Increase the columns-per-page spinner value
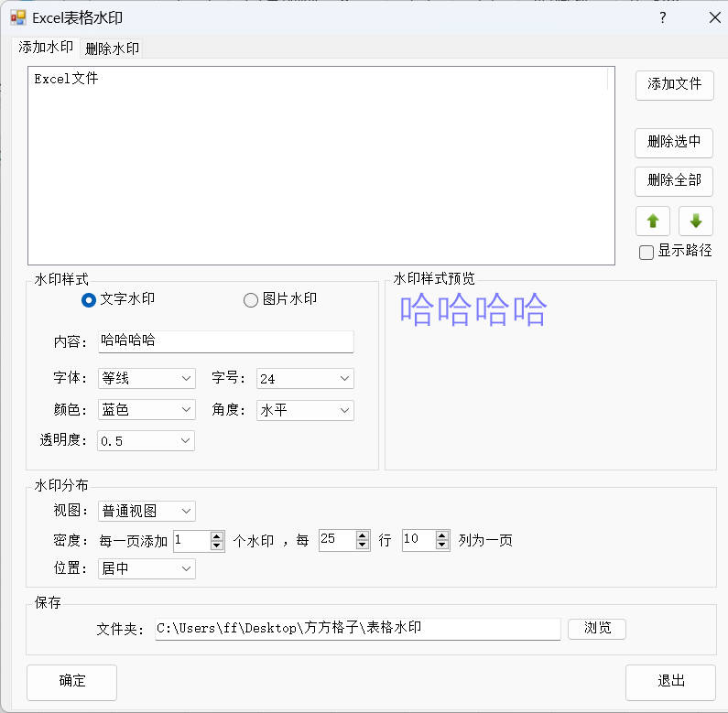Image resolution: width=728 pixels, height=713 pixels. 442,535
